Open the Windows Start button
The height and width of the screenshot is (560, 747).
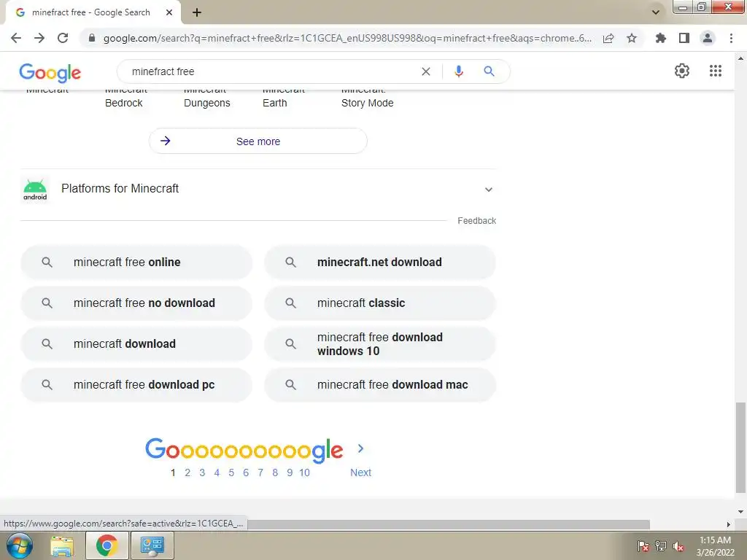[x=20, y=545]
